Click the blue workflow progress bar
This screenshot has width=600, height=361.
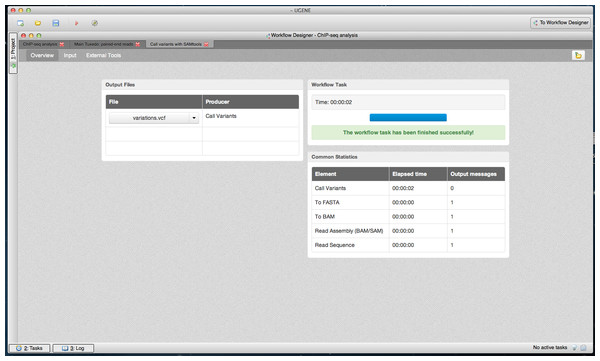[408, 118]
